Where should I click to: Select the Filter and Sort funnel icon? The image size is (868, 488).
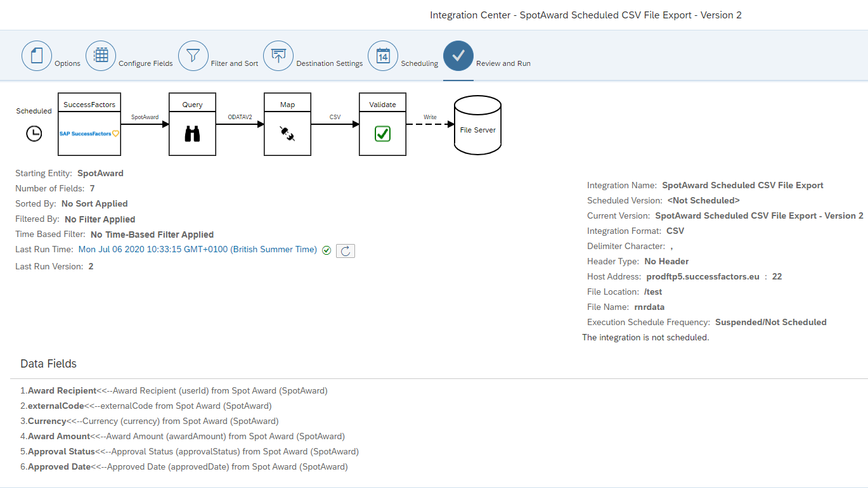[193, 56]
